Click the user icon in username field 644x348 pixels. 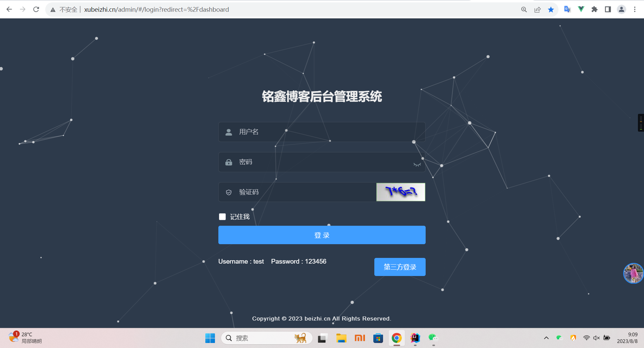pyautogui.click(x=229, y=132)
